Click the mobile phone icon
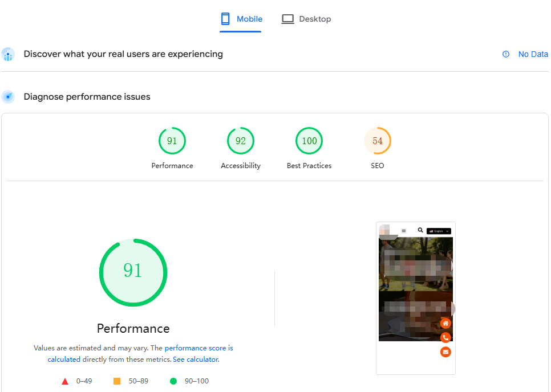Image resolution: width=551 pixels, height=392 pixels. click(225, 19)
